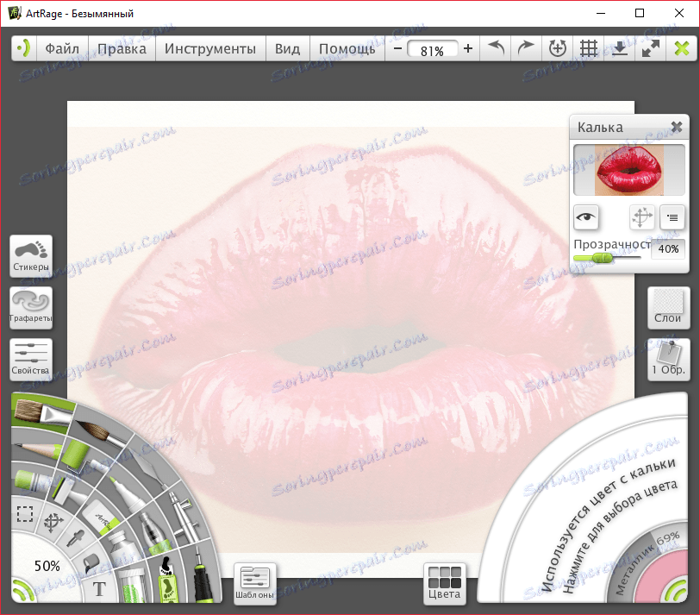Expand the Шаблоны presets panel

tap(254, 581)
